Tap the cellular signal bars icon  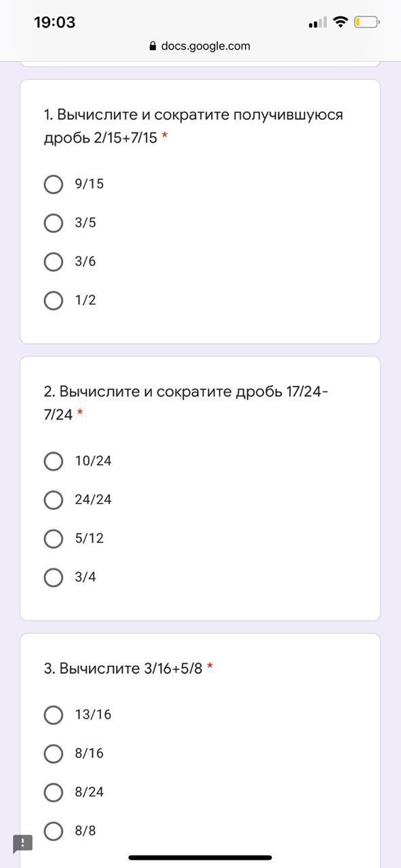pyautogui.click(x=318, y=23)
